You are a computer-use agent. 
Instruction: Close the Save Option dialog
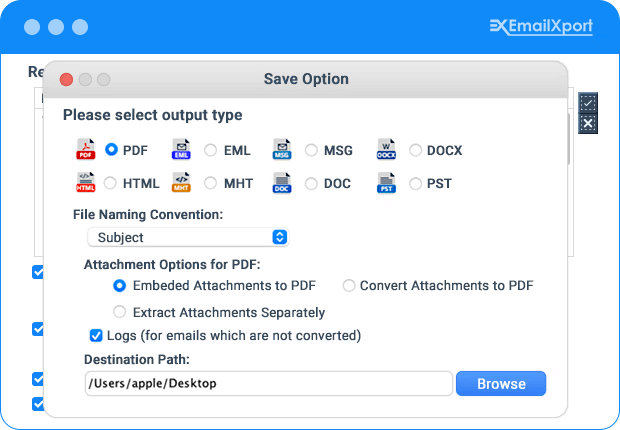tap(66, 80)
